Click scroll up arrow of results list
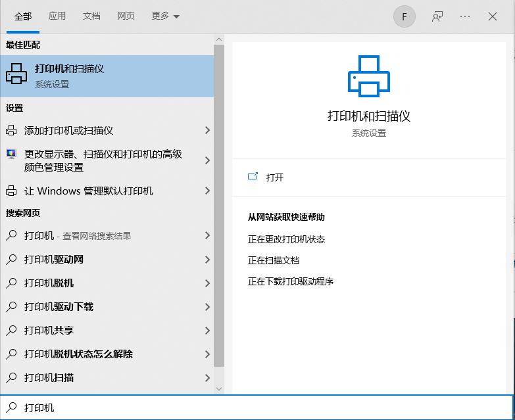 [x=219, y=39]
